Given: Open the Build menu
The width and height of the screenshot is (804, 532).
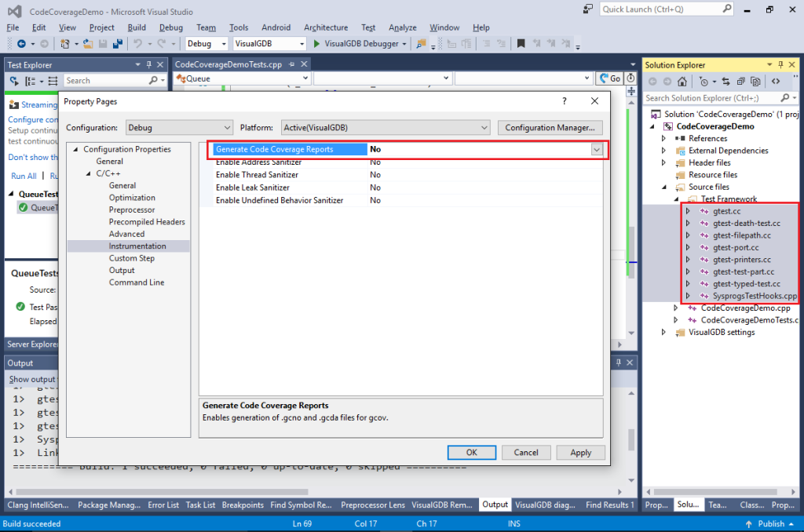Looking at the screenshot, I should (137, 27).
